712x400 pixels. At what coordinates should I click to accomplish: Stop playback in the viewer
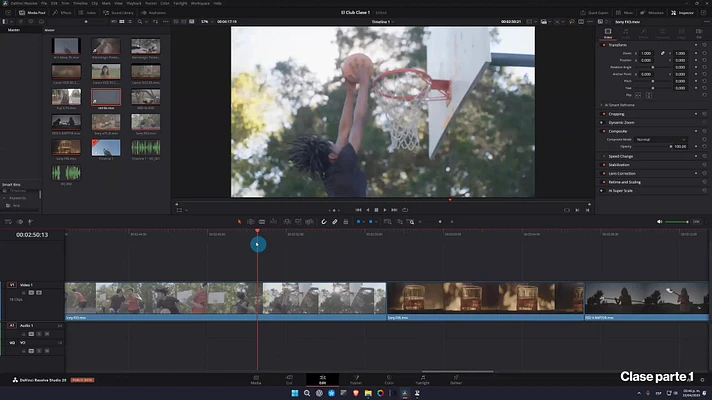pos(376,210)
